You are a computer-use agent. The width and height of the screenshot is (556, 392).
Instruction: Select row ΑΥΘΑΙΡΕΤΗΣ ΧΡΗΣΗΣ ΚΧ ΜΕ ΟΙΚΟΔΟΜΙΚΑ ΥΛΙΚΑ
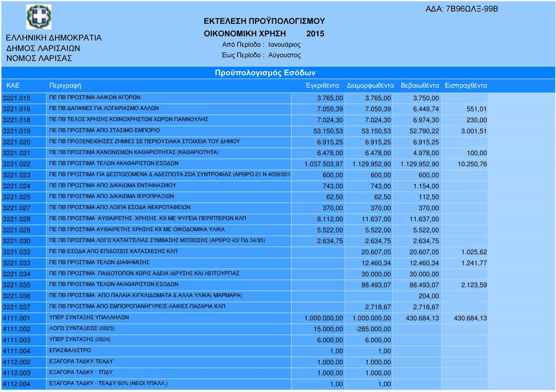click(244, 230)
